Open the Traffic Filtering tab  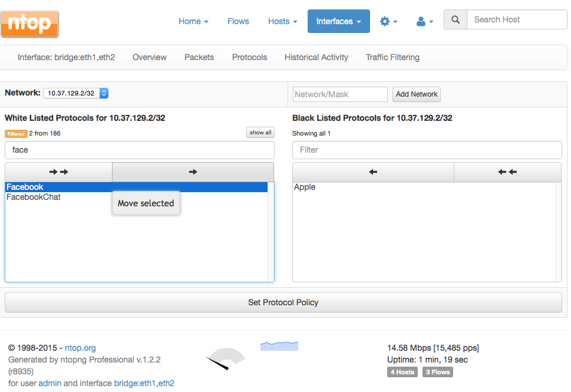[392, 57]
